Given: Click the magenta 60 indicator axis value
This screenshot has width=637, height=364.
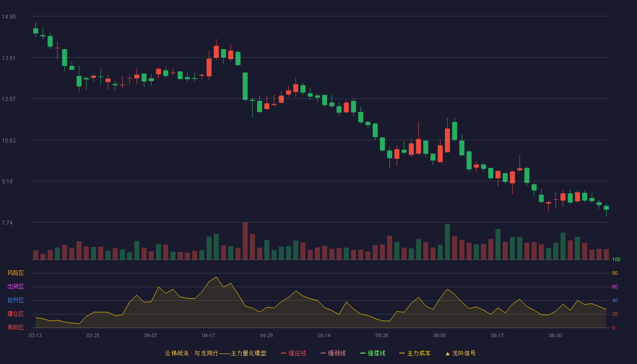Looking at the screenshot, I should tap(615, 287).
